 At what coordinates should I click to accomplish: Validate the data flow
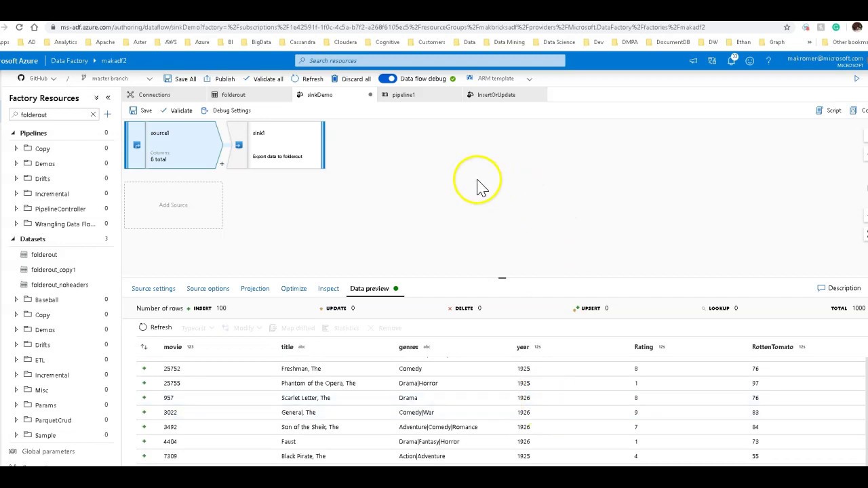click(x=176, y=110)
